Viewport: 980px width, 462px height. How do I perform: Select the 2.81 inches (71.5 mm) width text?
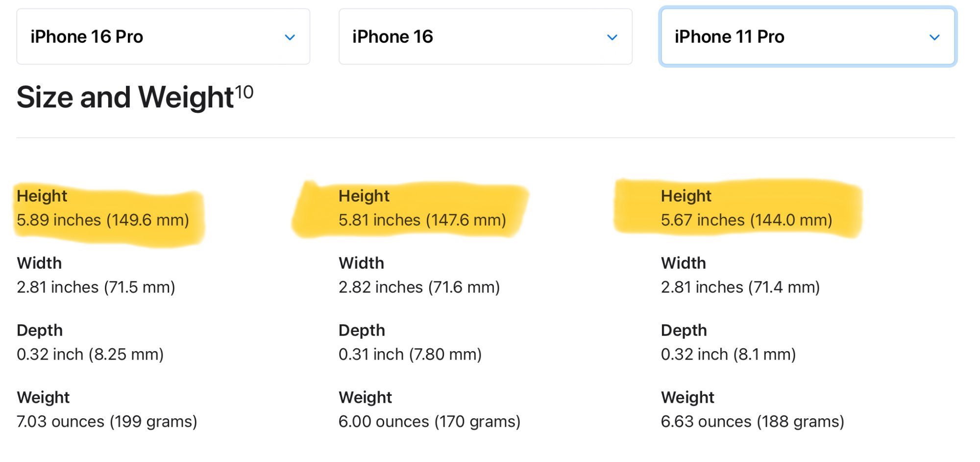(96, 287)
